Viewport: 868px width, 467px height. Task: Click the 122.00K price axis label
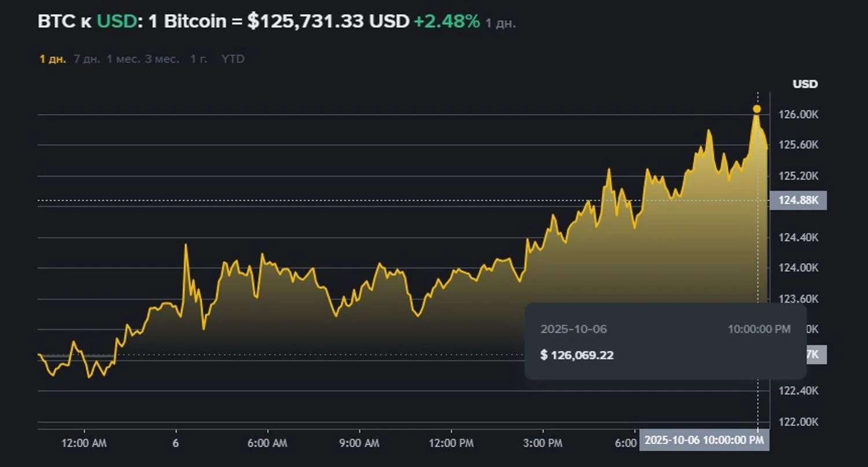click(799, 422)
